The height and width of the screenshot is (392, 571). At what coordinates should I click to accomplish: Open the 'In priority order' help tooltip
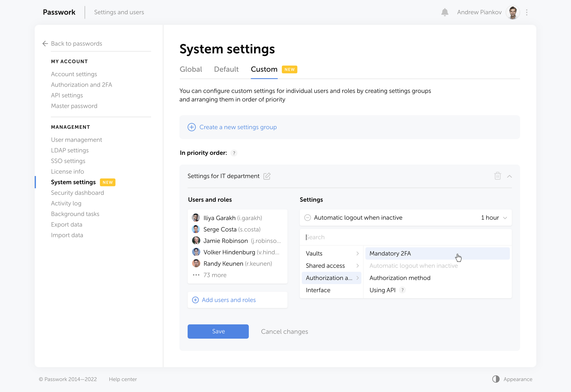234,153
